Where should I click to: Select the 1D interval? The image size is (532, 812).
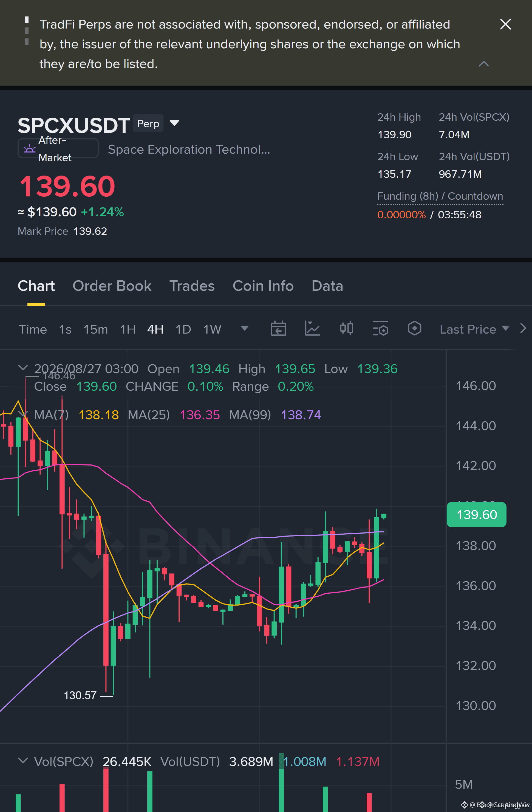click(x=183, y=329)
